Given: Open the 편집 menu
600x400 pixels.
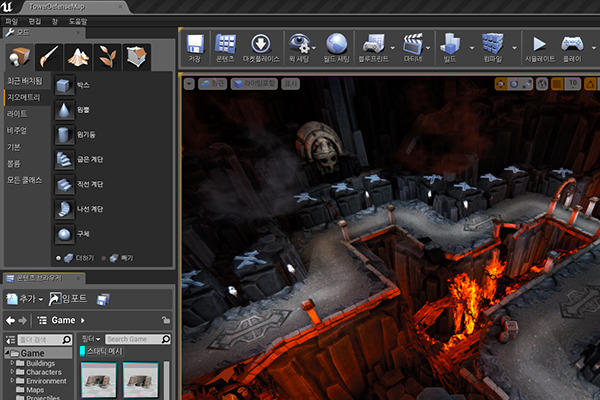Looking at the screenshot, I should tap(35, 21).
